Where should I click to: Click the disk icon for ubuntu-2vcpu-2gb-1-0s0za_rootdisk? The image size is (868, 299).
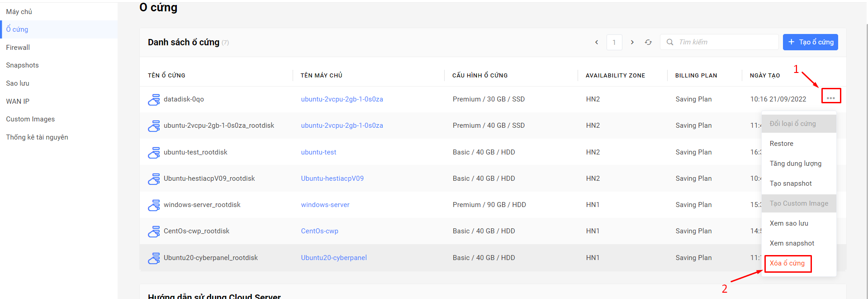coord(154,126)
